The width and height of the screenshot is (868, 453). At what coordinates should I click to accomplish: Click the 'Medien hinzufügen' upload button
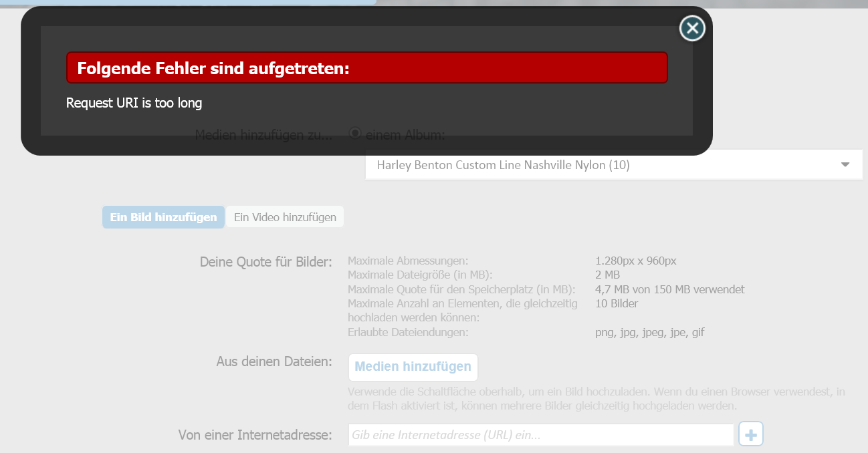[x=413, y=367]
